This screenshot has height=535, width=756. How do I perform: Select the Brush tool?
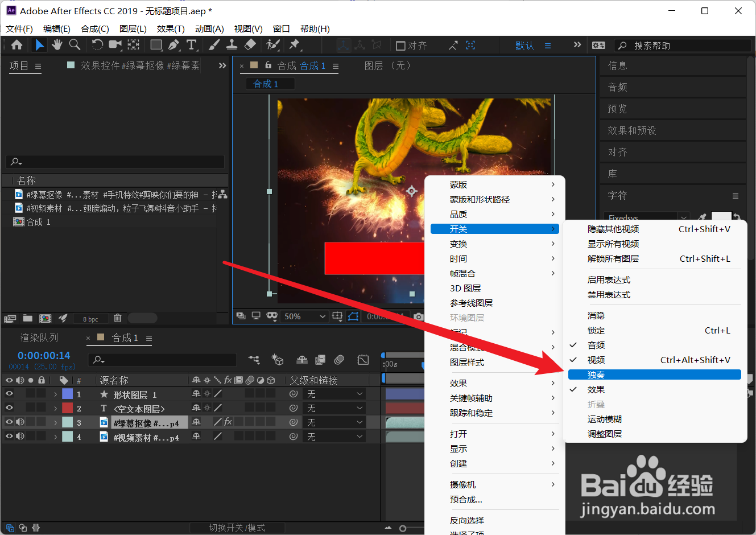coord(214,45)
